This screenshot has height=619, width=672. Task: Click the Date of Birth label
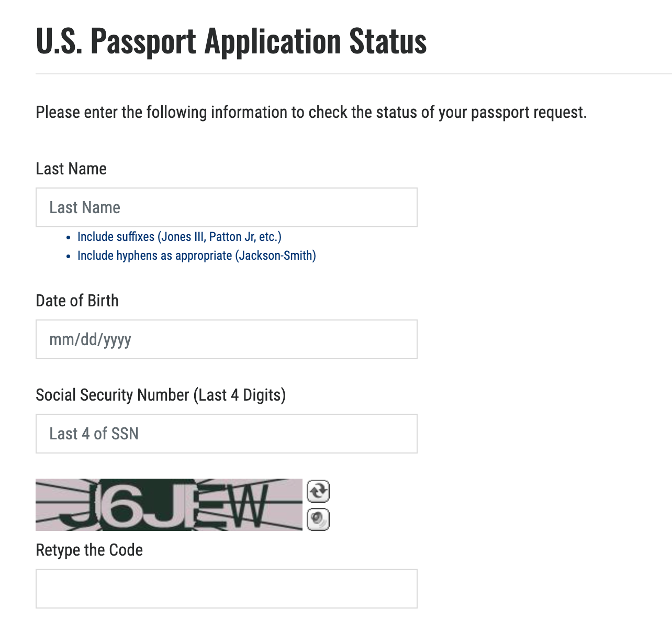pos(77,301)
